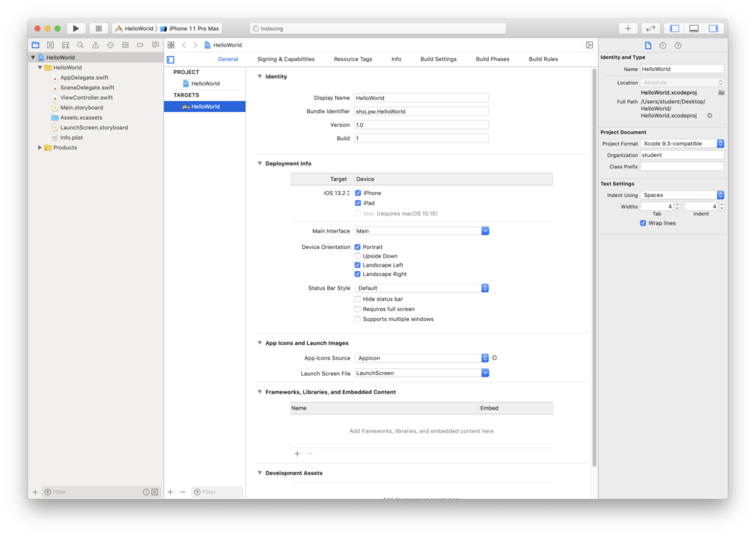Show the Source Control navigator

[x=50, y=45]
